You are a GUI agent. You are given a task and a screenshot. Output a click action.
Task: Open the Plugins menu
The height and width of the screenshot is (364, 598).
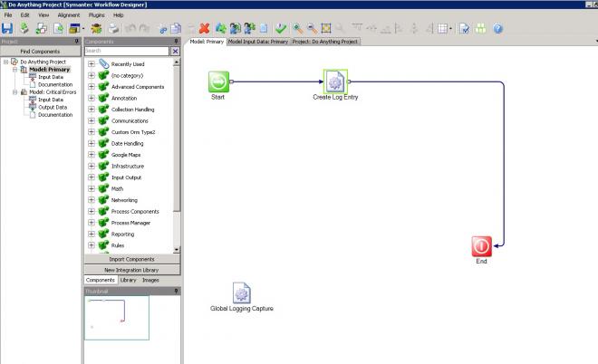click(96, 14)
